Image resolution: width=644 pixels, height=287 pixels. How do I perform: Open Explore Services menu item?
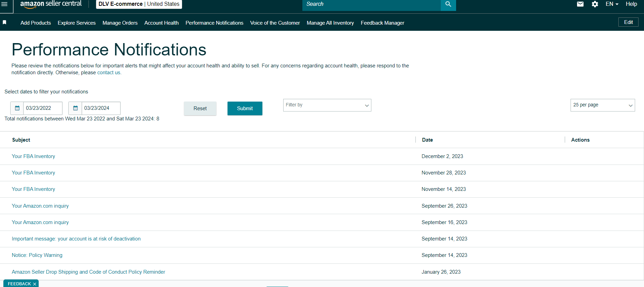point(77,23)
